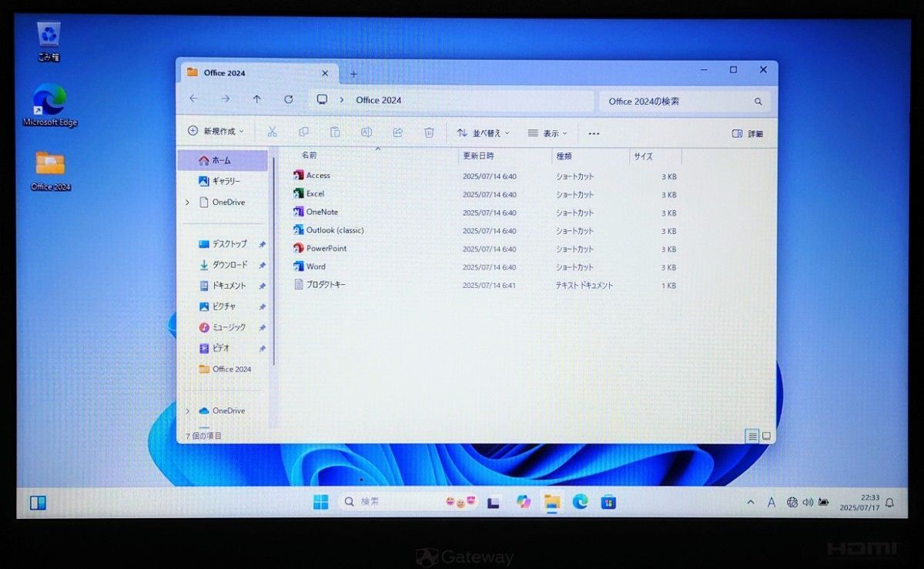Open Copilot from the taskbar
This screenshot has width=924, height=569.
tap(525, 502)
